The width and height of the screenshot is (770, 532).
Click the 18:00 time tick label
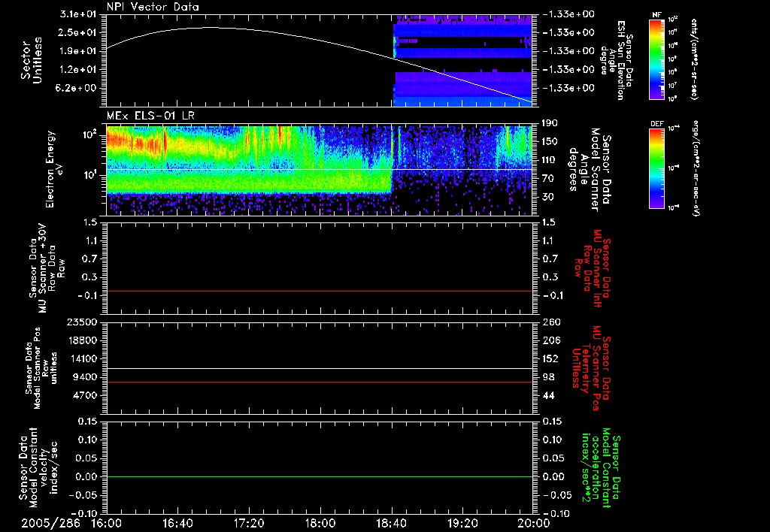[320, 523]
